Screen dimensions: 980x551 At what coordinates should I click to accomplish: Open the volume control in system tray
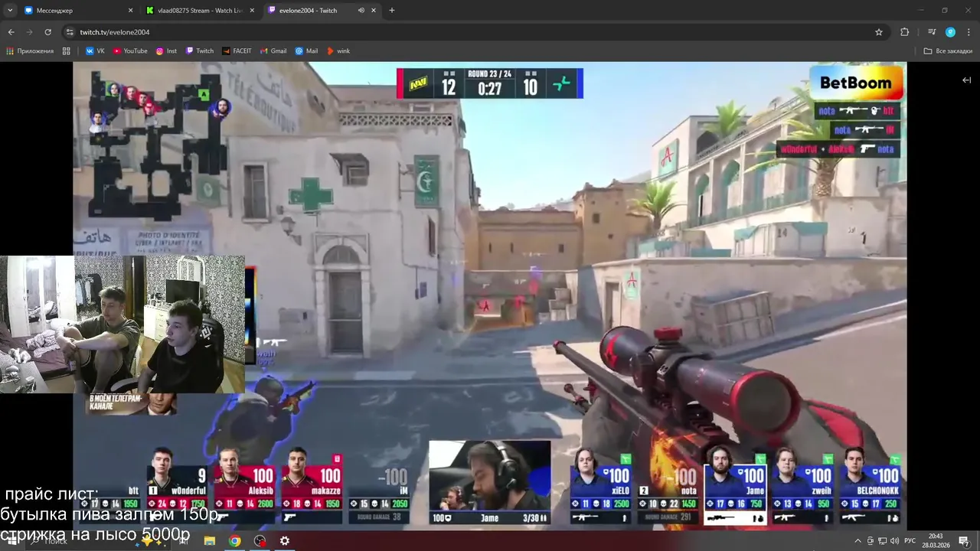point(894,541)
